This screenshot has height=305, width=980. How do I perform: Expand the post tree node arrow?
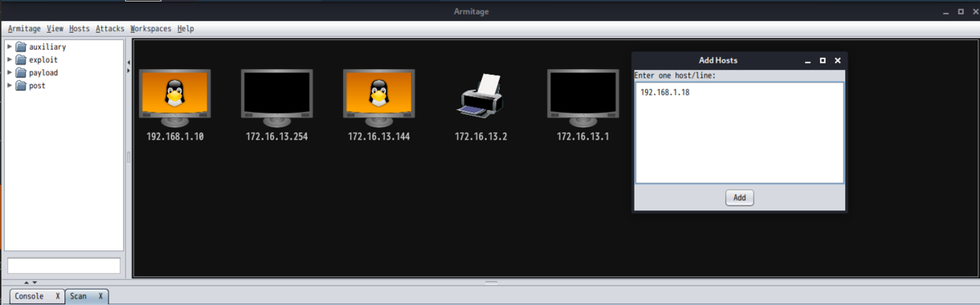(10, 86)
